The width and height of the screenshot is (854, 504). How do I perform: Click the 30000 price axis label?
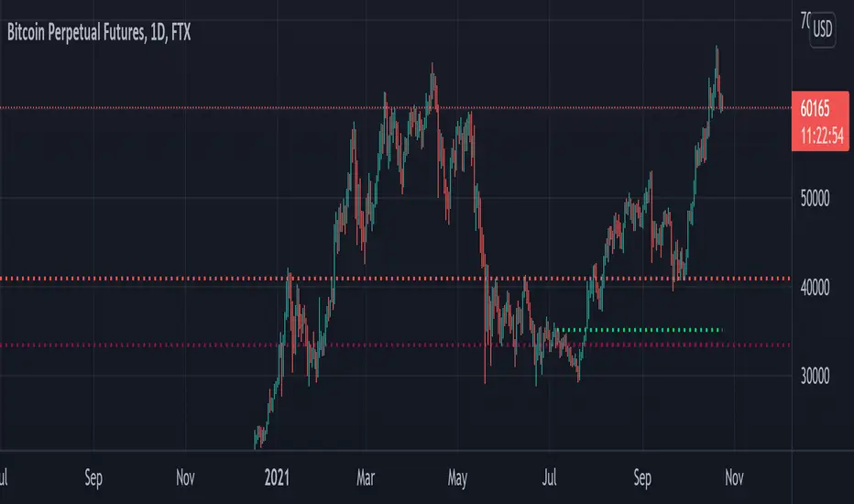[815, 376]
